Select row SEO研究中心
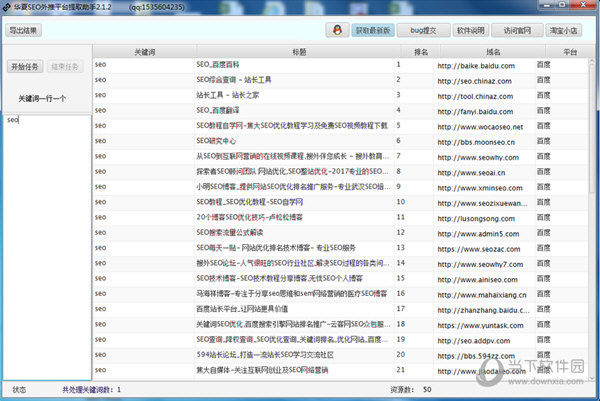The width and height of the screenshot is (600, 401). pos(341,141)
